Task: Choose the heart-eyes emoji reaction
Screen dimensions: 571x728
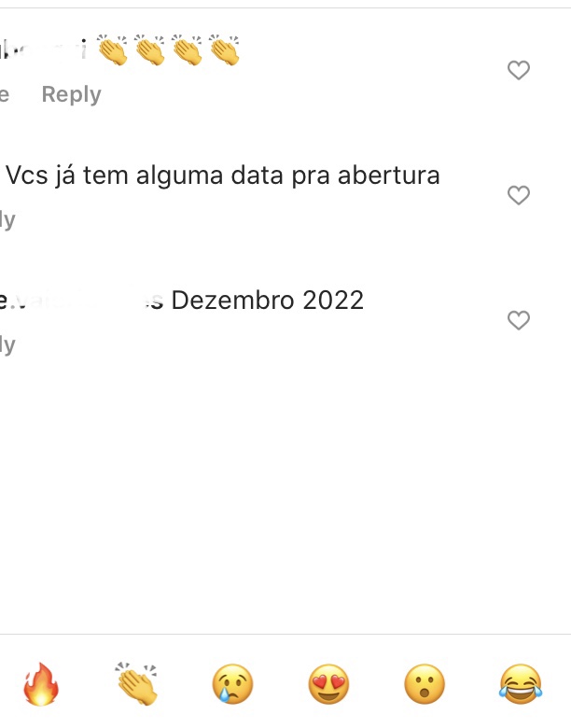Action: pos(328,684)
